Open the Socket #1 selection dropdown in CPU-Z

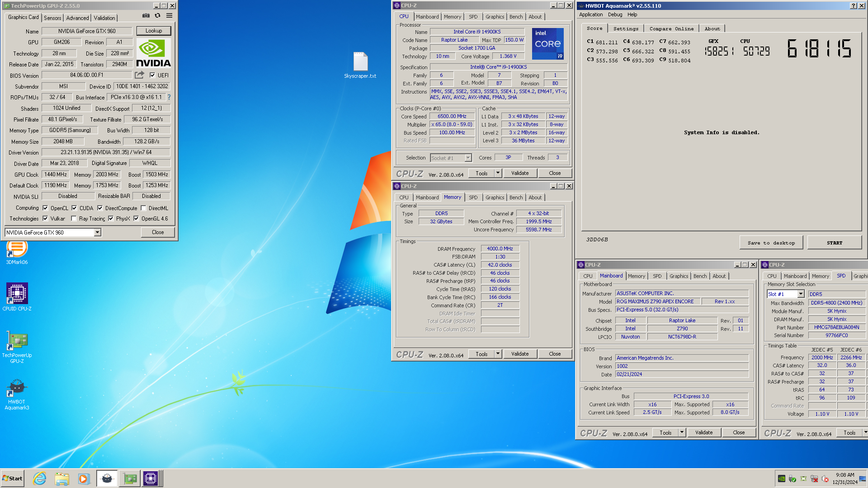(468, 158)
